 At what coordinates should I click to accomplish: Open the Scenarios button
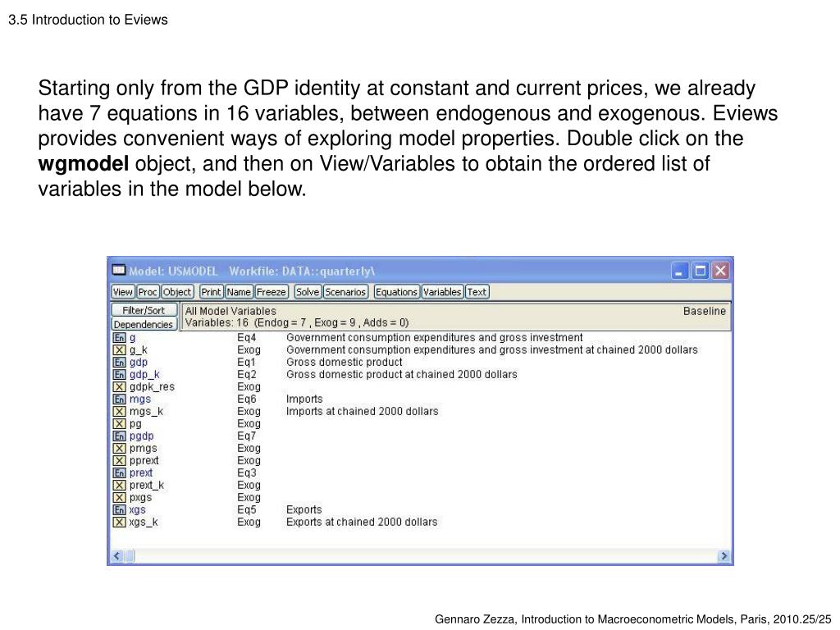point(345,292)
